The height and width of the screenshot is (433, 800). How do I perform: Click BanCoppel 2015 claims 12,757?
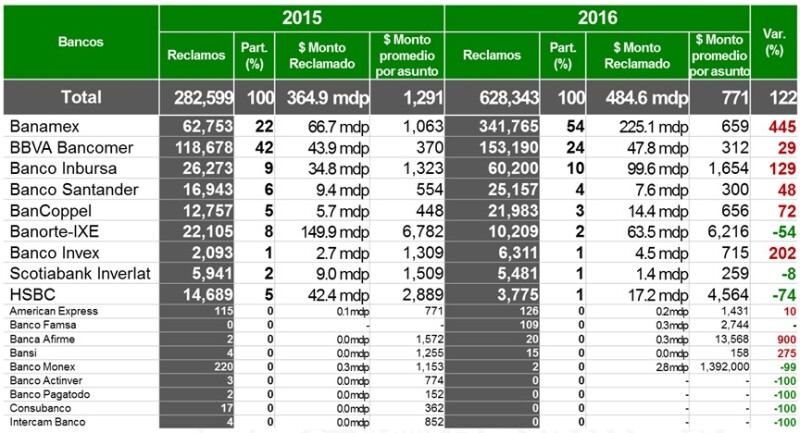pyautogui.click(x=208, y=211)
